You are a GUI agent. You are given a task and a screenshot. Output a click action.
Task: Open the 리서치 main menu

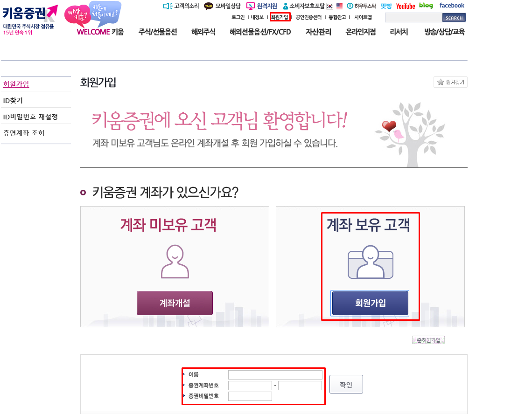[x=399, y=32]
